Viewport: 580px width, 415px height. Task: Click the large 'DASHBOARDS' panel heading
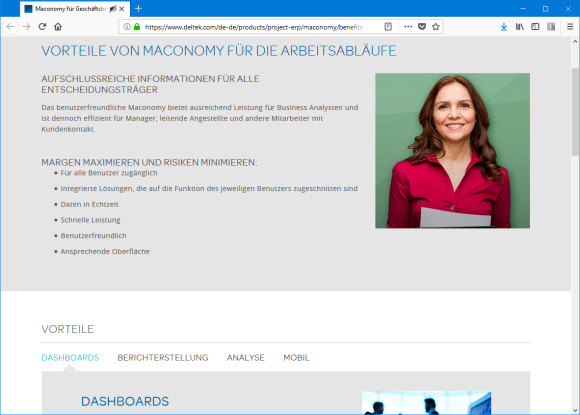click(x=125, y=401)
